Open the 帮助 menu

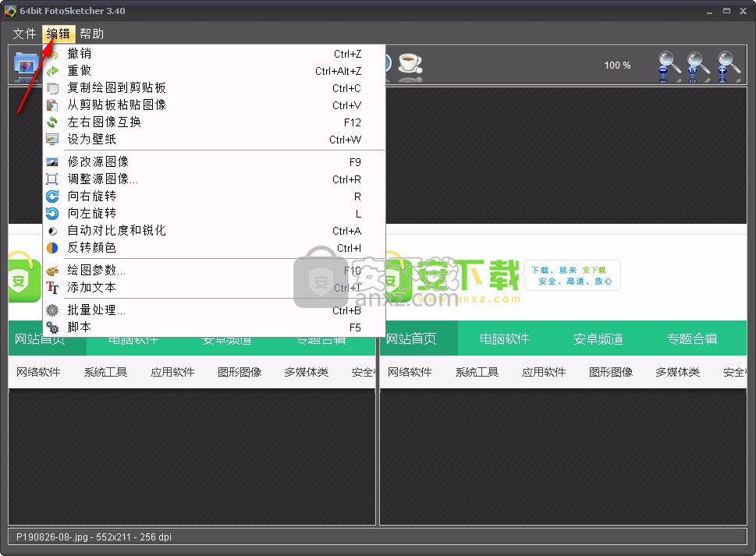[91, 34]
